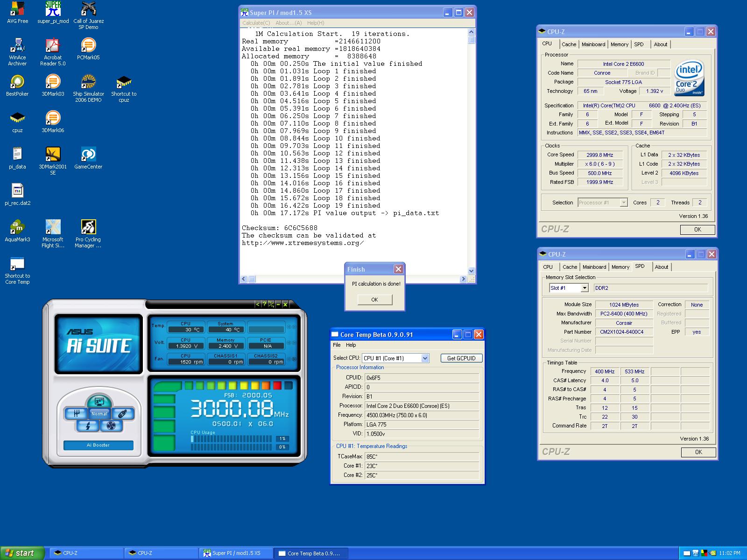Image resolution: width=747 pixels, height=560 pixels.
Task: Select the Microsoft Flight Simulator icon
Action: [53, 234]
